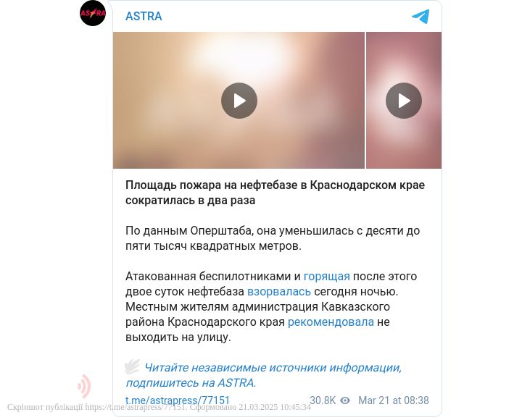
Task: Click the red sound-wave watermark icon
Action: (x=84, y=386)
